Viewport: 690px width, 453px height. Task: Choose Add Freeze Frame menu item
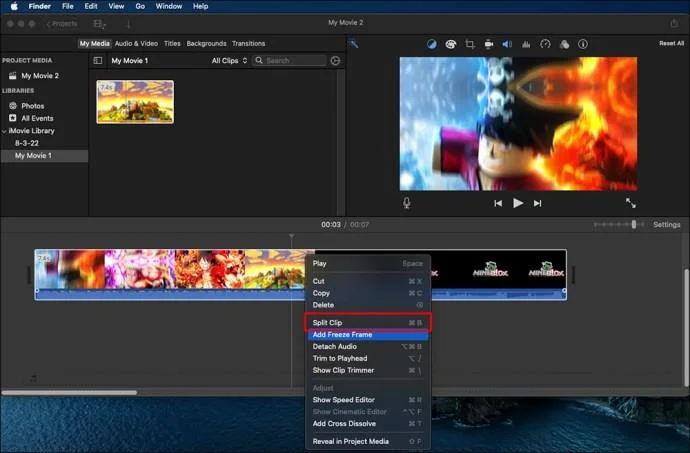click(368, 335)
